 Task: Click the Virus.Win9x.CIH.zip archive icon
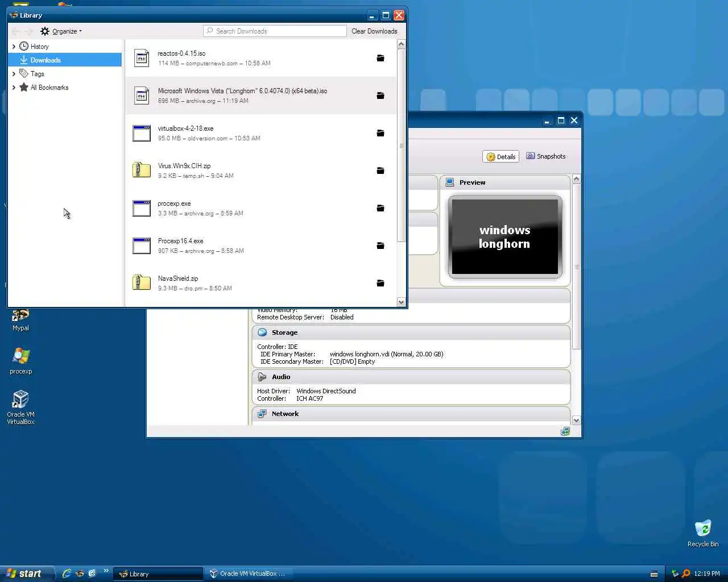[x=142, y=170]
